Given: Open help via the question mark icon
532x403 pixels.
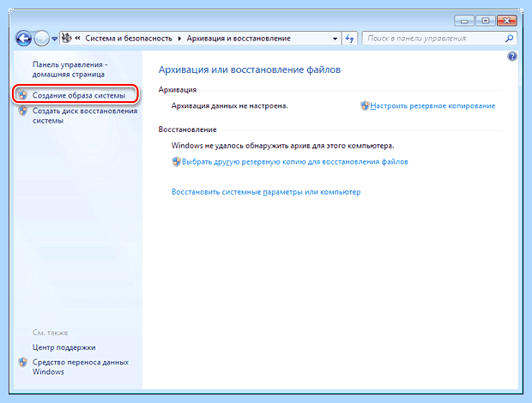Looking at the screenshot, I should (512, 57).
